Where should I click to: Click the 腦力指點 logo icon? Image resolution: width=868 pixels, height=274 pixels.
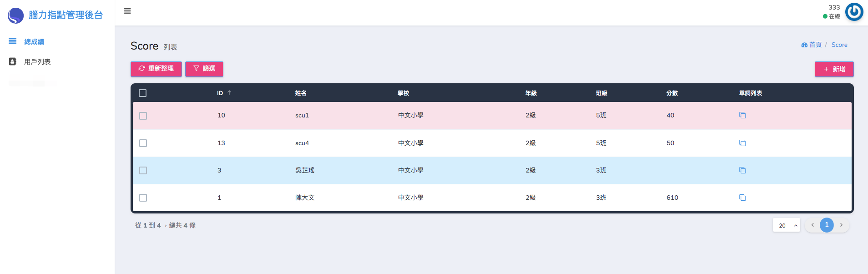pos(15,15)
